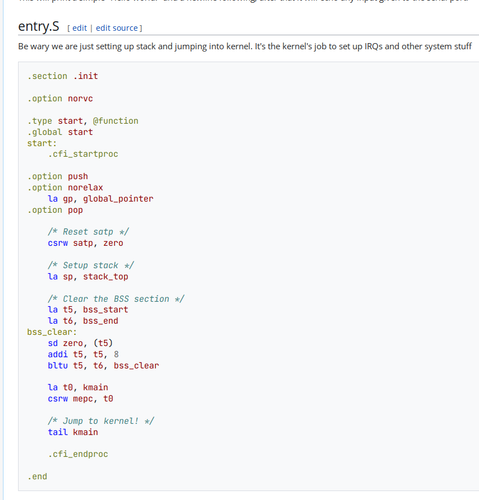Click the 'edit' link beside entry.S

click(79, 28)
